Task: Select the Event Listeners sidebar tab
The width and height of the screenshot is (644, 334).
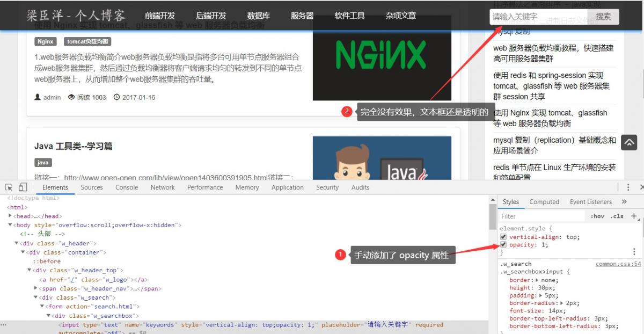Action: click(x=591, y=202)
